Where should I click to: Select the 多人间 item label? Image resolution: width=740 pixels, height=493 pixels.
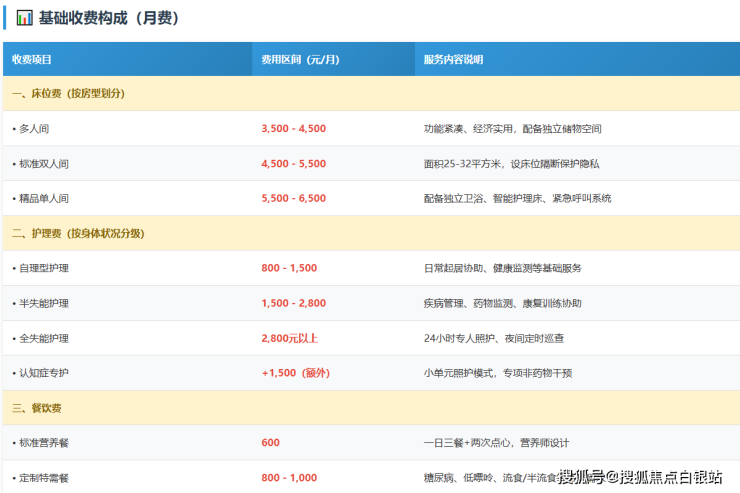click(x=36, y=129)
